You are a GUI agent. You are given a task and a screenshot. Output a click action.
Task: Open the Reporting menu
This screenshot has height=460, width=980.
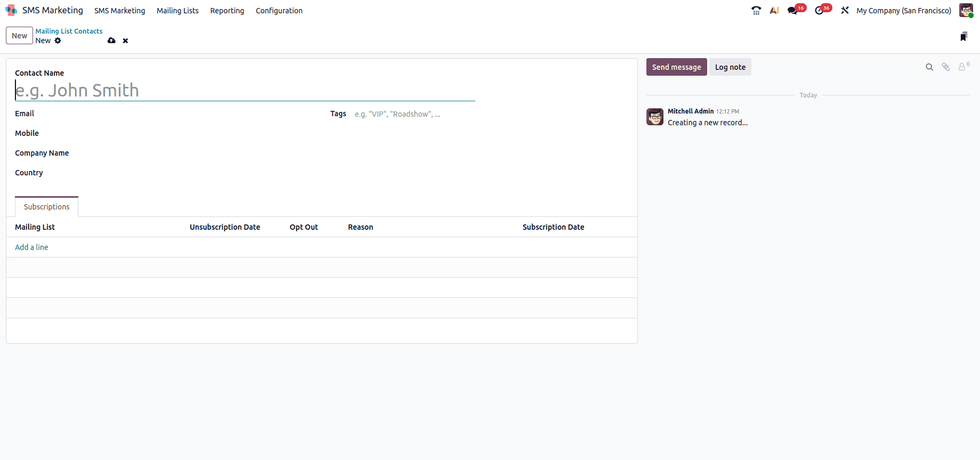pyautogui.click(x=227, y=11)
